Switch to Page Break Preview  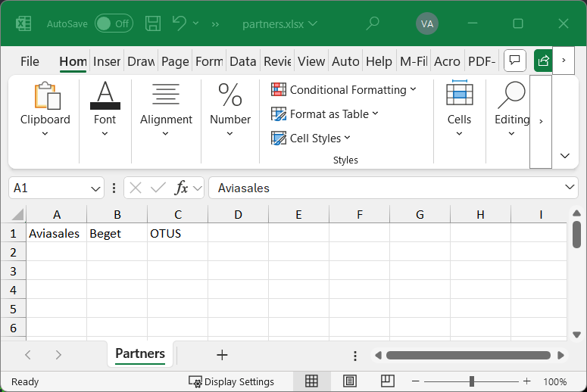click(388, 381)
